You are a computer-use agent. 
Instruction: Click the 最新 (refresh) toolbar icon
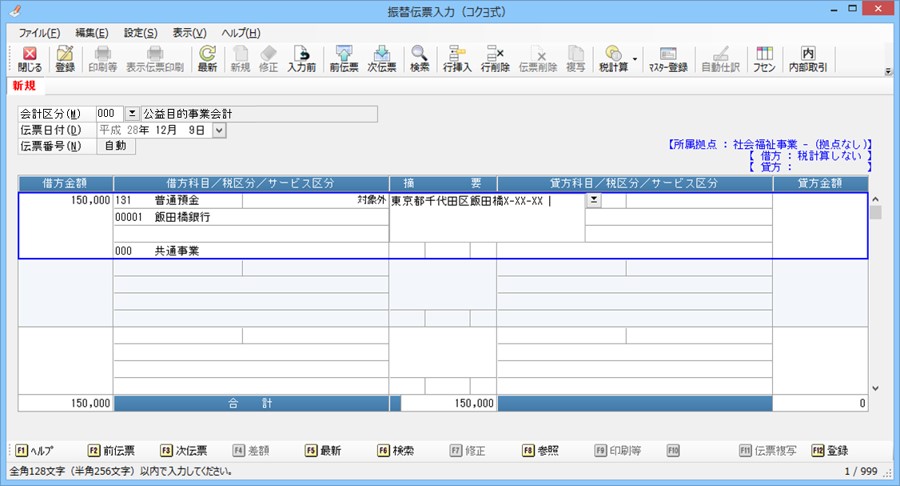coord(207,59)
